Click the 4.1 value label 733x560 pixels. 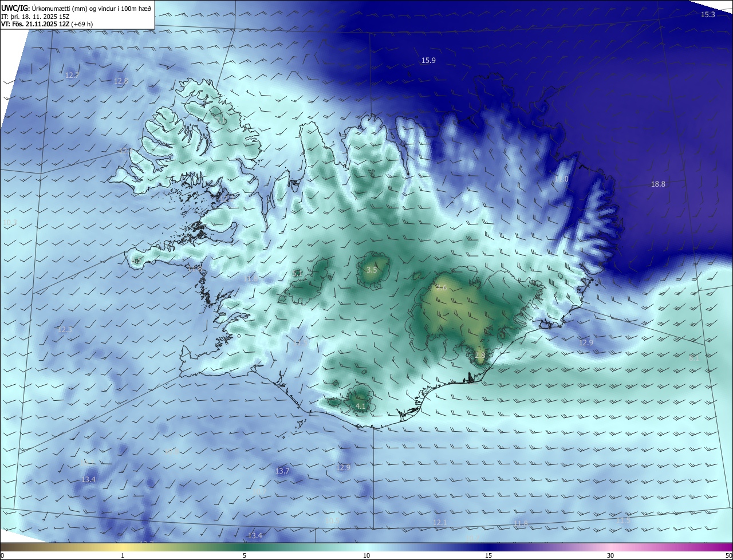(x=361, y=407)
